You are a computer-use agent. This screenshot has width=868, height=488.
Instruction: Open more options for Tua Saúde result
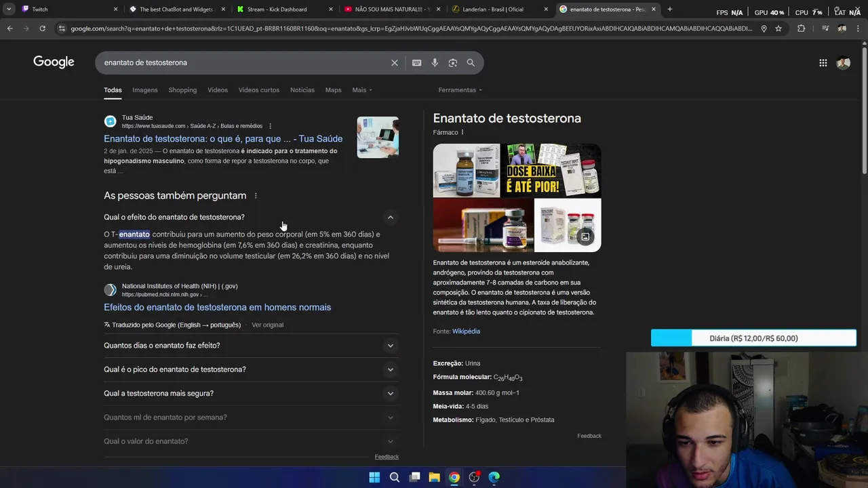point(270,126)
